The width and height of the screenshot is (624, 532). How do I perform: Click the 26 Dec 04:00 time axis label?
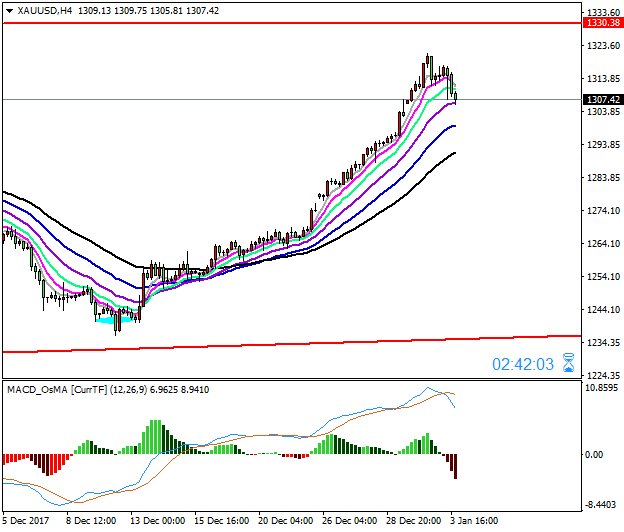click(349, 521)
